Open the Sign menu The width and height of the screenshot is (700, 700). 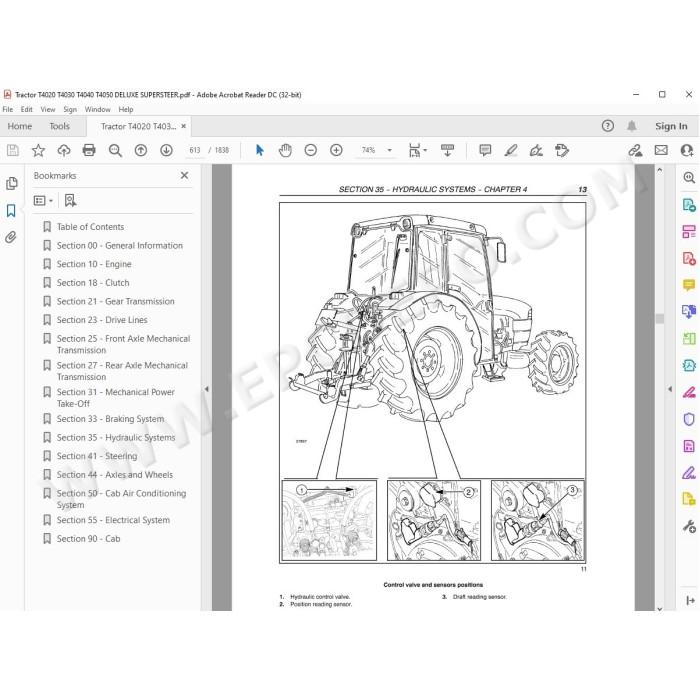(x=70, y=109)
